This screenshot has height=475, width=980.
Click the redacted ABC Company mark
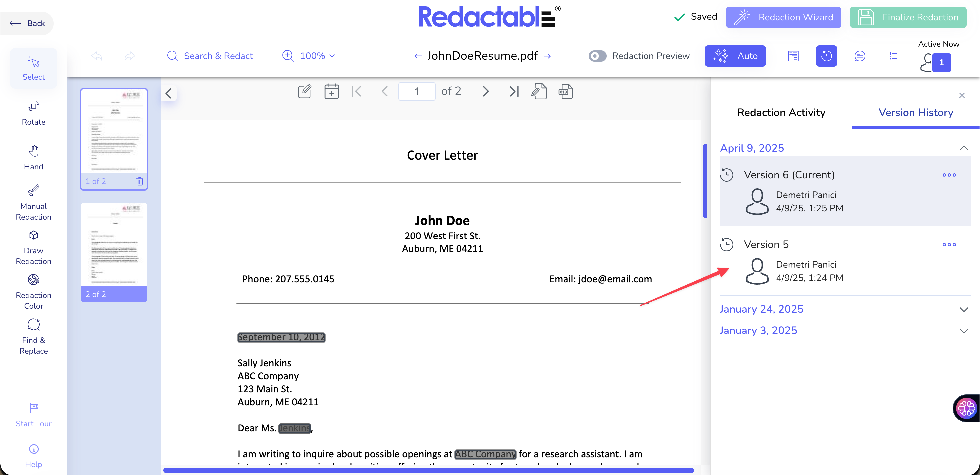[485, 454]
